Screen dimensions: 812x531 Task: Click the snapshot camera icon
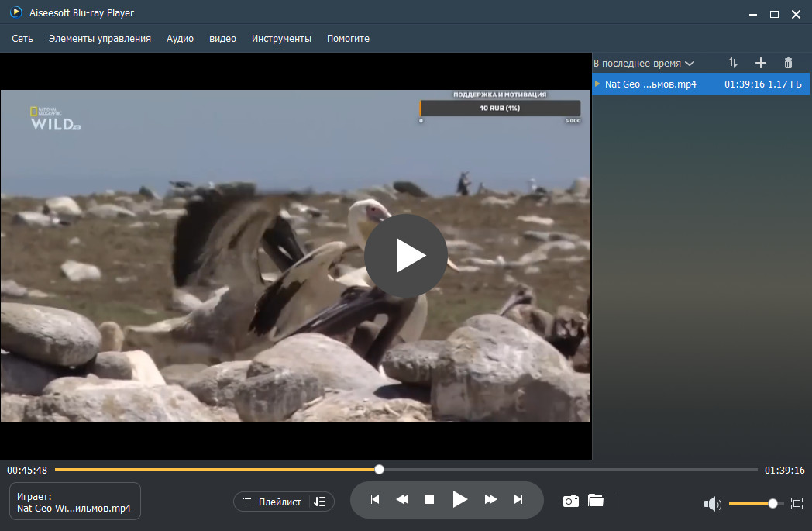571,501
